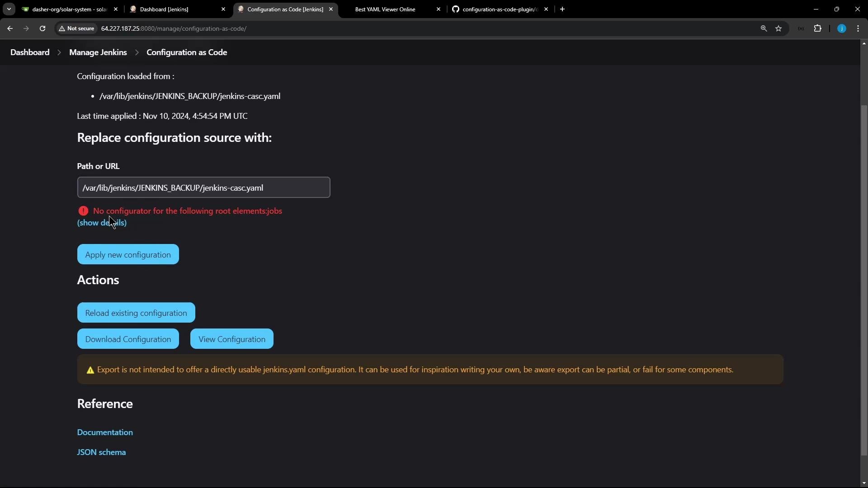Click the scrollbar down arrow

point(864,483)
